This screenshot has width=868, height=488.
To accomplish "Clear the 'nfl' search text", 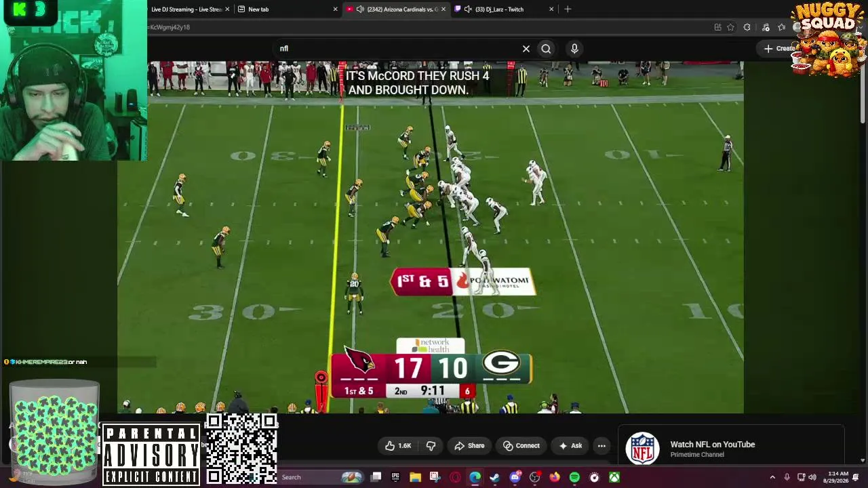I will pyautogui.click(x=526, y=49).
